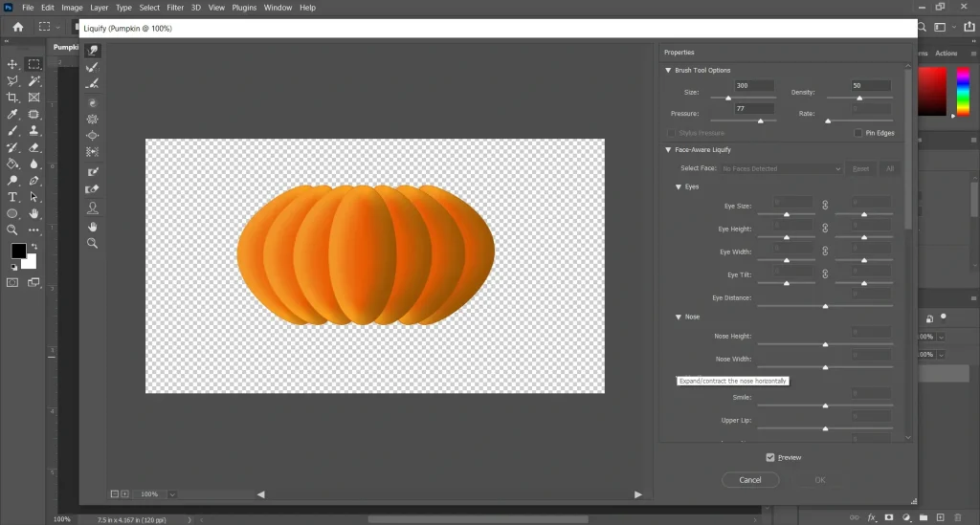Adjust the brush Pressure slider
Screen dimensions: 980x525
(760, 120)
